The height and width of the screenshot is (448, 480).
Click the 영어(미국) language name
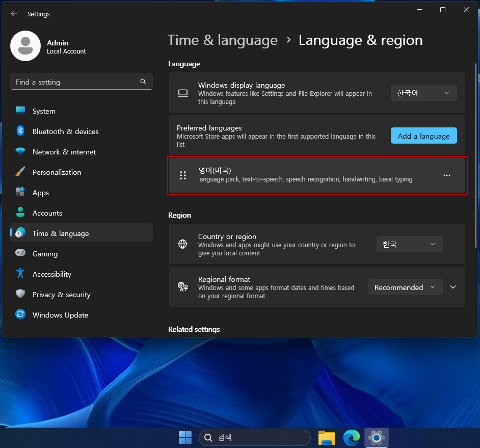tap(215, 170)
